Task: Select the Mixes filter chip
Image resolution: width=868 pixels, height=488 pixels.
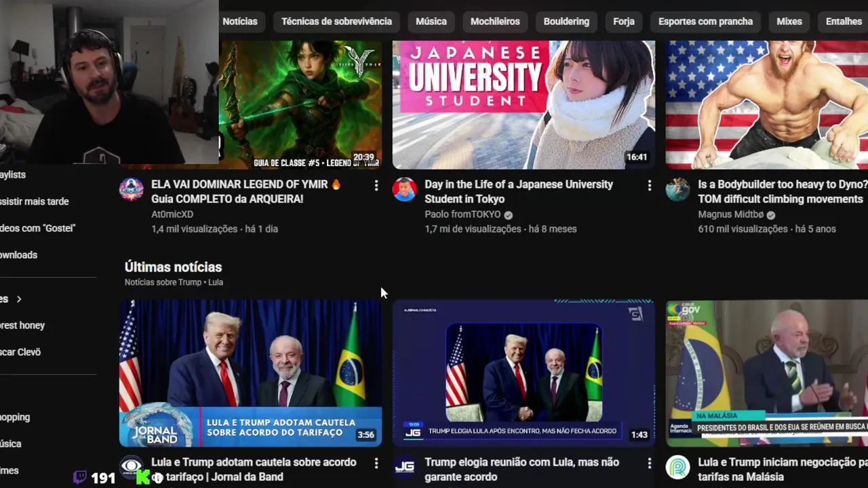Action: [789, 22]
